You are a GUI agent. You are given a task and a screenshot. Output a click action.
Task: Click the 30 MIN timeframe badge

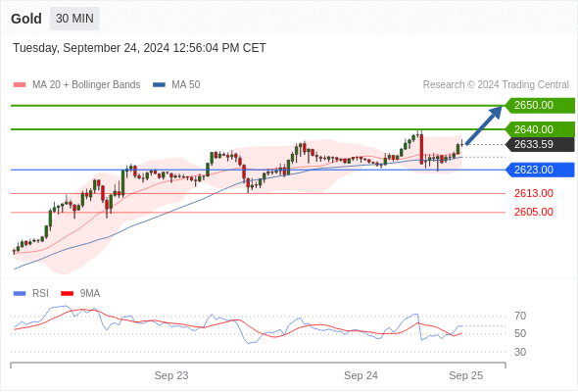point(74,19)
